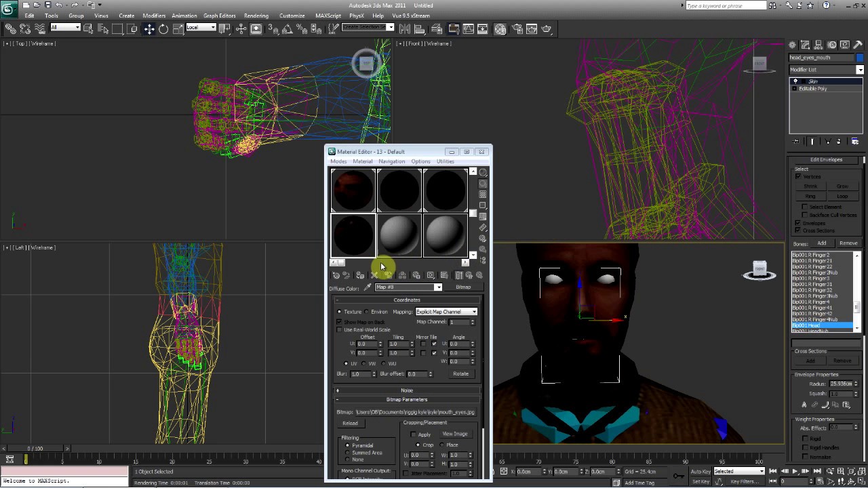
Task: Open the Utilities hammer panel icon
Action: pos(857,45)
